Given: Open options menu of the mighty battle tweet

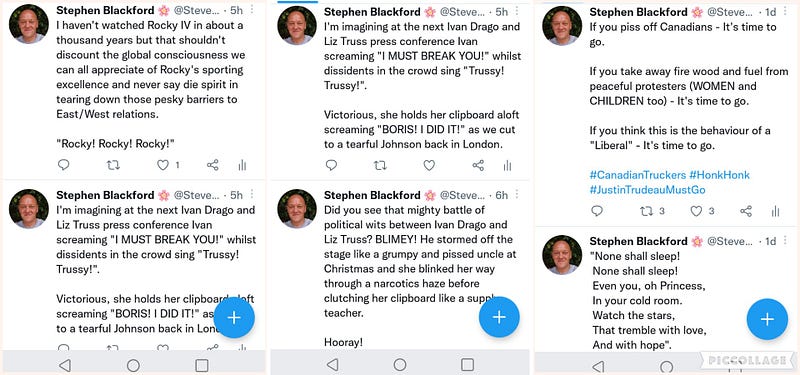Looking at the screenshot, I should point(517,195).
